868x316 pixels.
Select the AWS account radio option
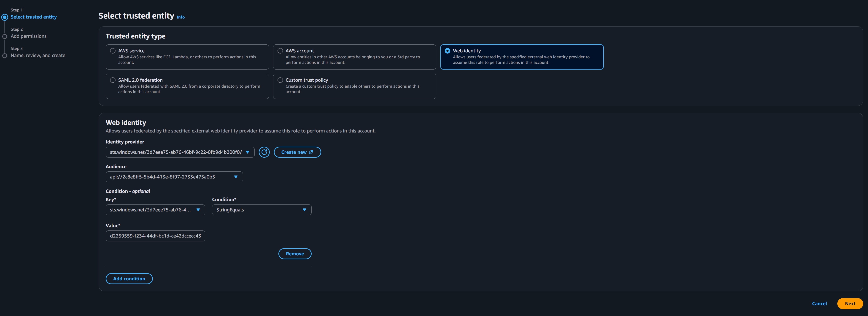tap(280, 51)
